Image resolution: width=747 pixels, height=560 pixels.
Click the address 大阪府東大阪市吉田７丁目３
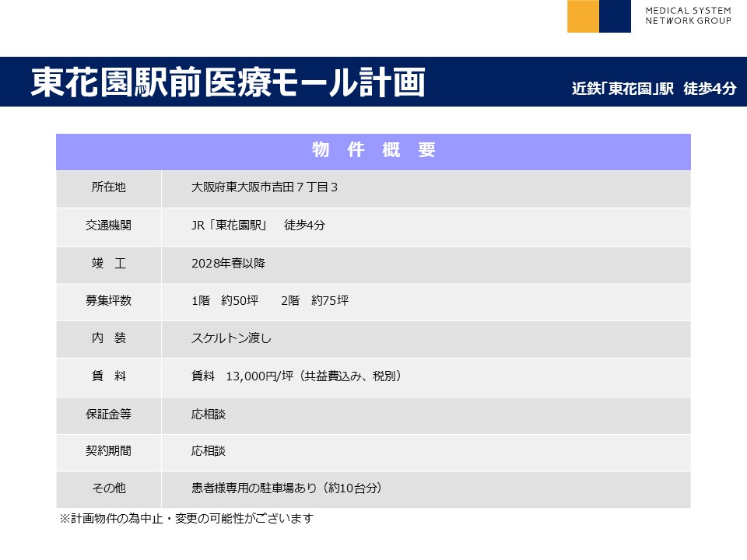[264, 187]
